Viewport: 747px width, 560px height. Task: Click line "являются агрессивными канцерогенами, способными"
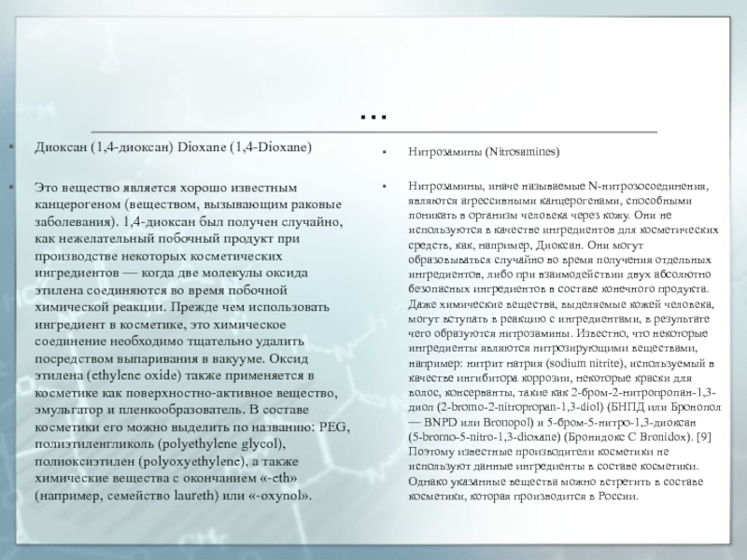coord(550,201)
